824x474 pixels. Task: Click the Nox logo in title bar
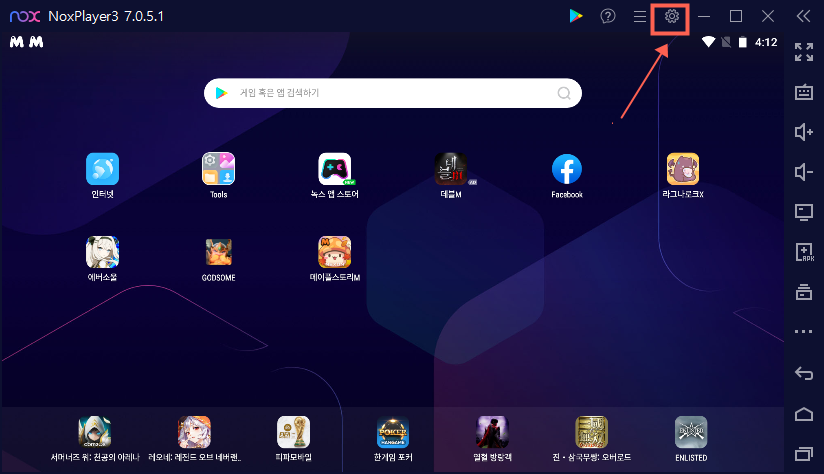point(25,16)
